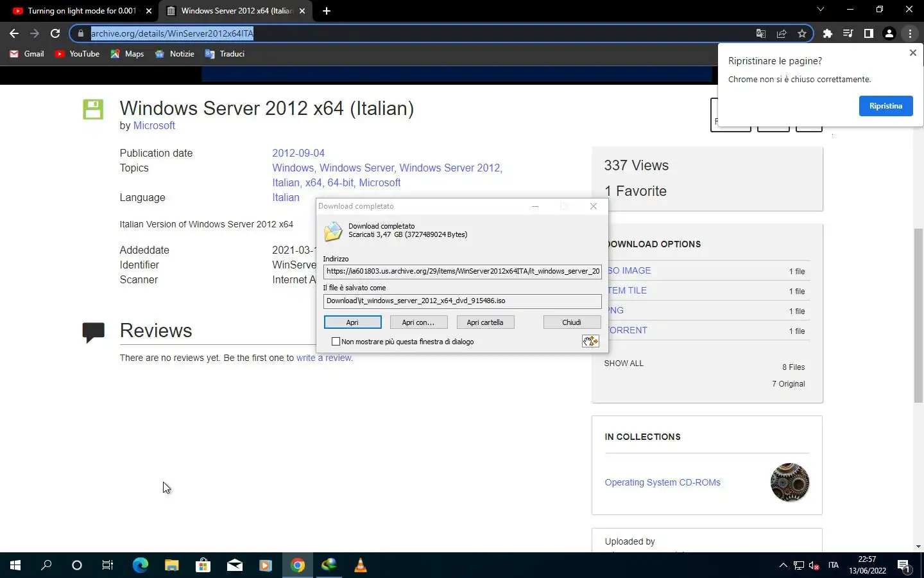The height and width of the screenshot is (578, 924).
Task: Click the Reviews speech bubble icon
Action: (93, 333)
